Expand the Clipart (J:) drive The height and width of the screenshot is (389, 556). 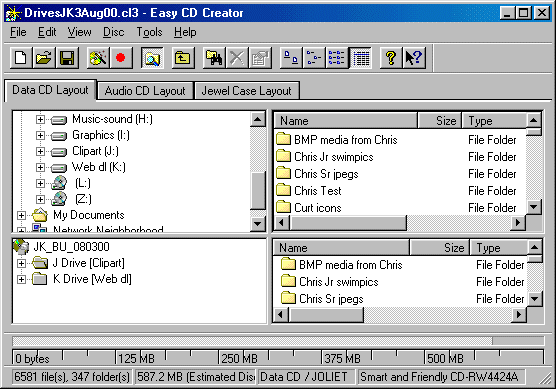pyautogui.click(x=40, y=151)
